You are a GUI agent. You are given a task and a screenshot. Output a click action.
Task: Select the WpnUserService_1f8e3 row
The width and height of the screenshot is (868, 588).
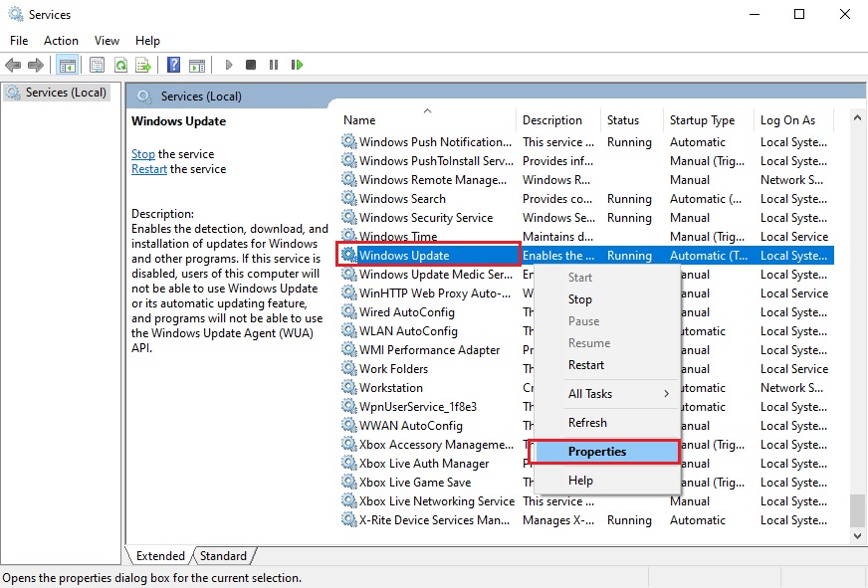coord(435,406)
